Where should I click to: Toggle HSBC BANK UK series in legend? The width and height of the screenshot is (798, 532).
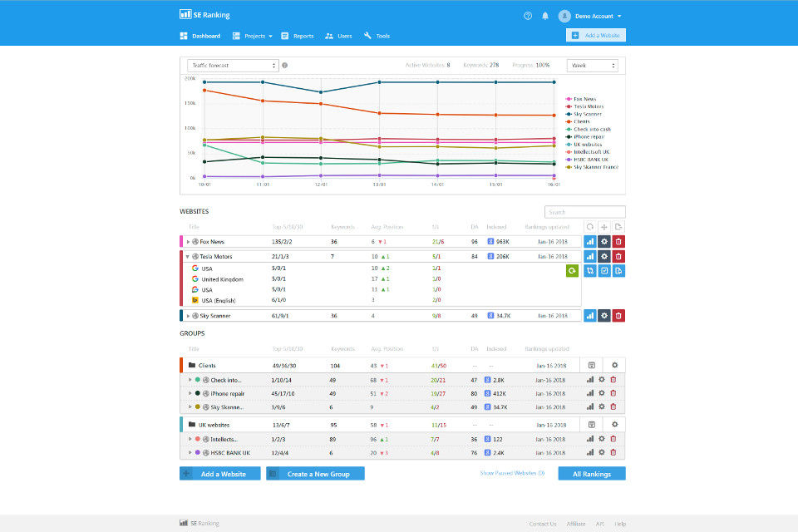coord(587,160)
